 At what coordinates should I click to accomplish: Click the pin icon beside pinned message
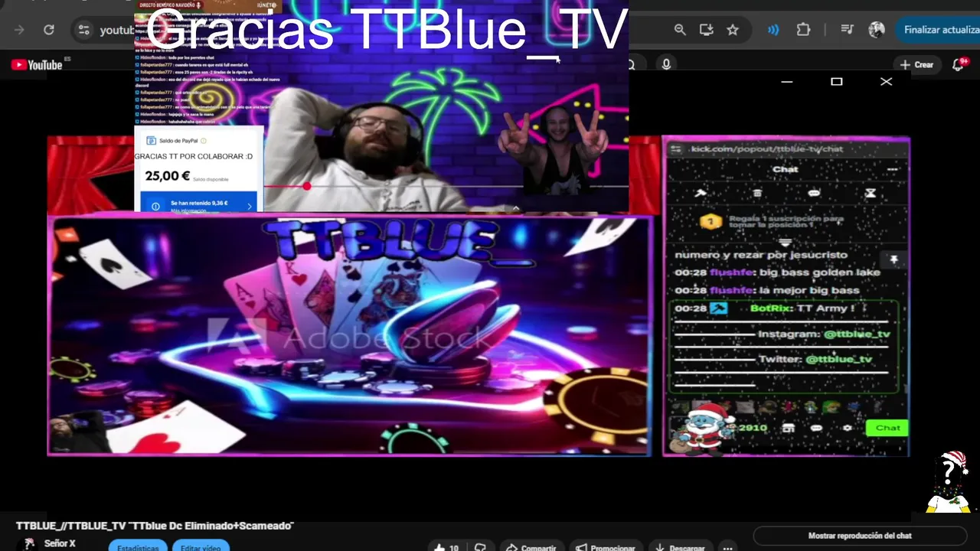(x=893, y=260)
